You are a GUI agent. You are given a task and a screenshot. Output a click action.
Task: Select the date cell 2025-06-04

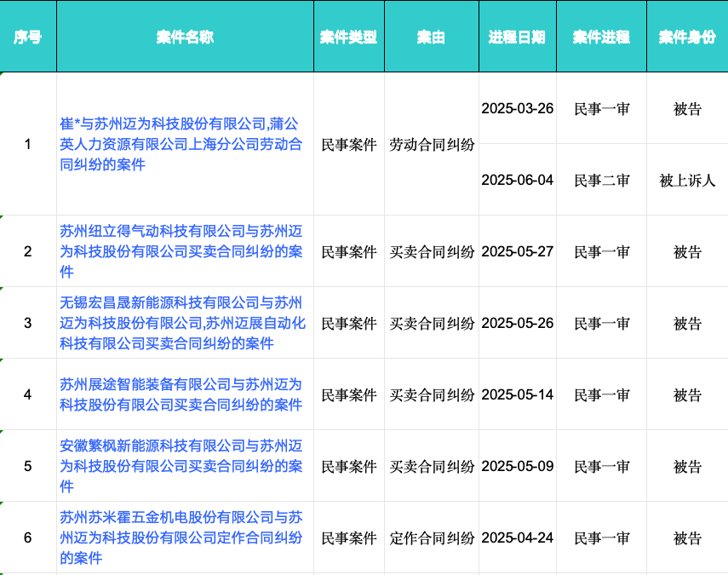517,180
